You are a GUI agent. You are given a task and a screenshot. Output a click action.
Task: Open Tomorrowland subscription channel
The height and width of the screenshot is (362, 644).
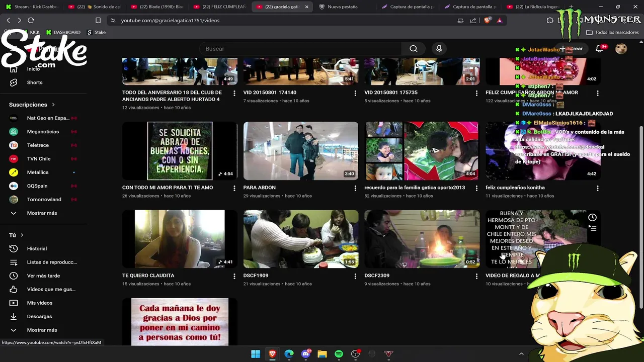pos(43,200)
